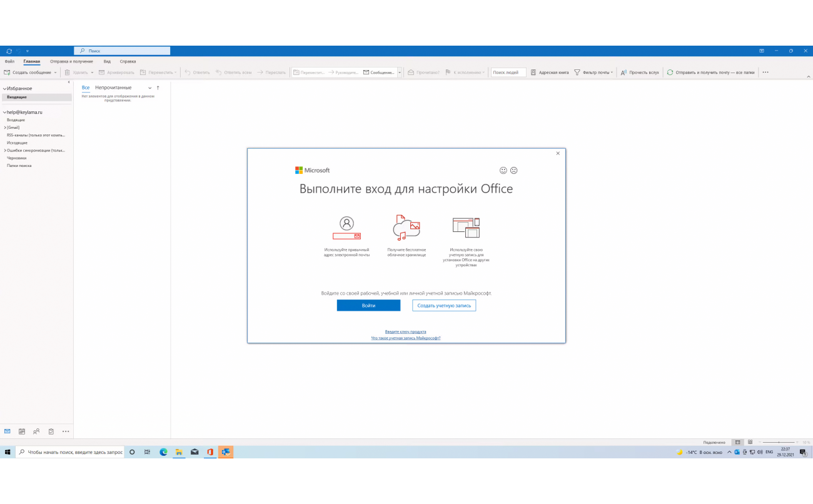Click the Переместить toolbar button

pyautogui.click(x=158, y=73)
